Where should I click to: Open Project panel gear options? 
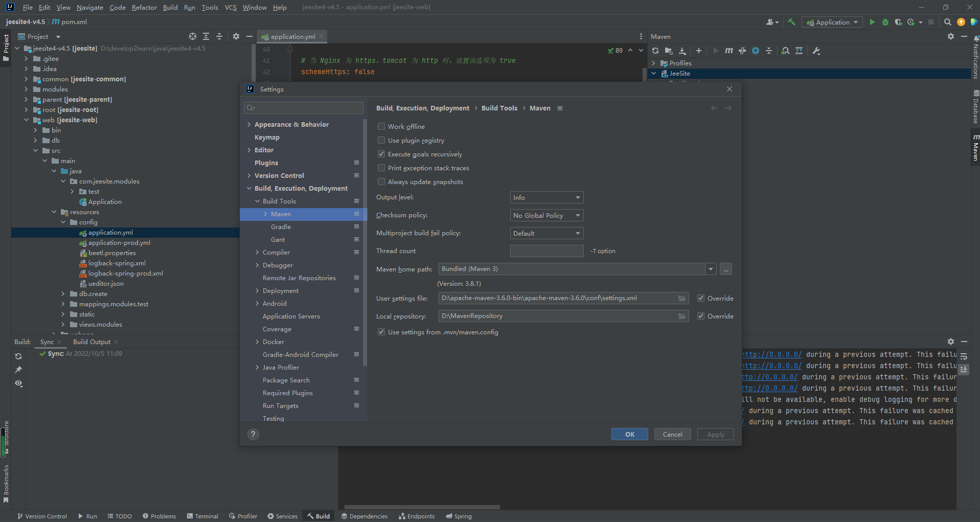236,36
